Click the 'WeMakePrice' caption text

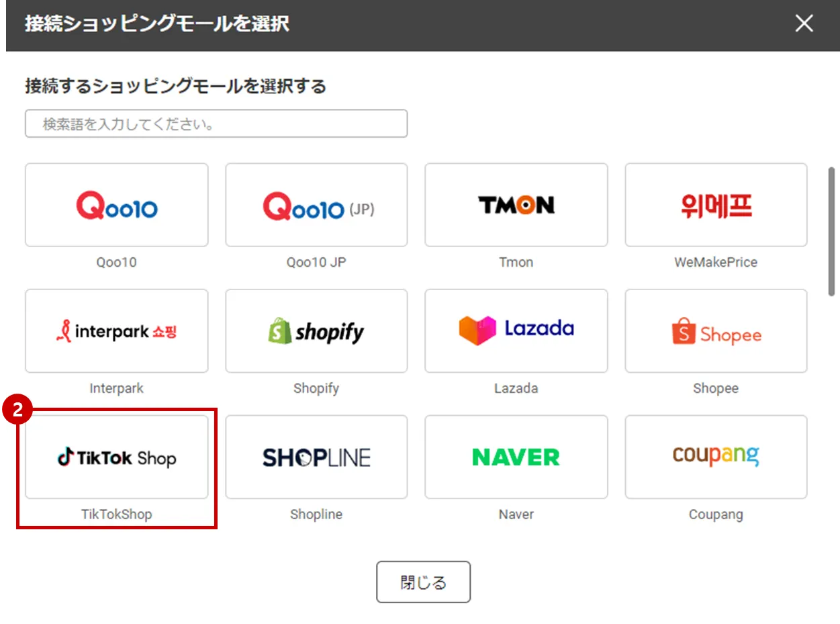[716, 262]
